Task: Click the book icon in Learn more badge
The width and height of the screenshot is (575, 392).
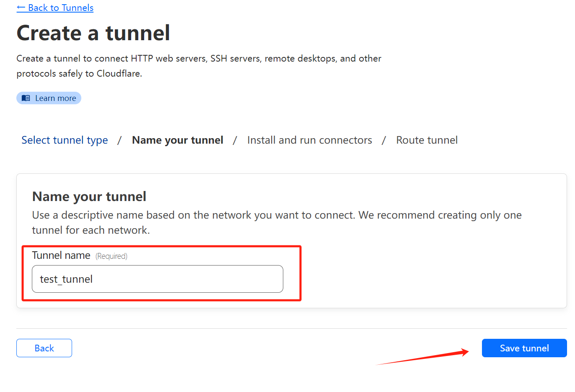Action: pos(26,98)
